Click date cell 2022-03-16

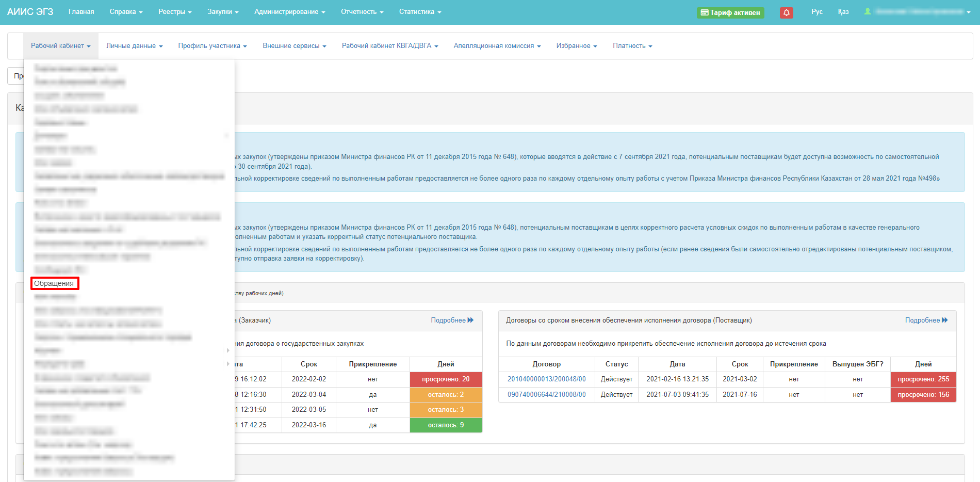click(x=309, y=425)
